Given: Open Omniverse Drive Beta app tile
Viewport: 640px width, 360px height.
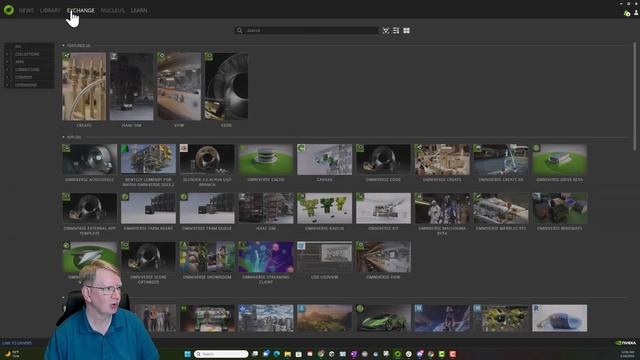Looking at the screenshot, I should (560, 159).
